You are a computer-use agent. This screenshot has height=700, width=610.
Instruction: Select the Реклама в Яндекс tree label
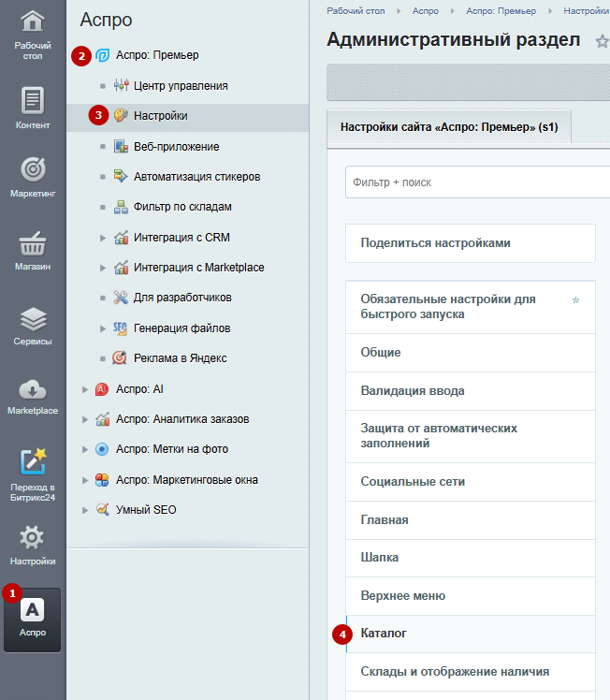[181, 358]
